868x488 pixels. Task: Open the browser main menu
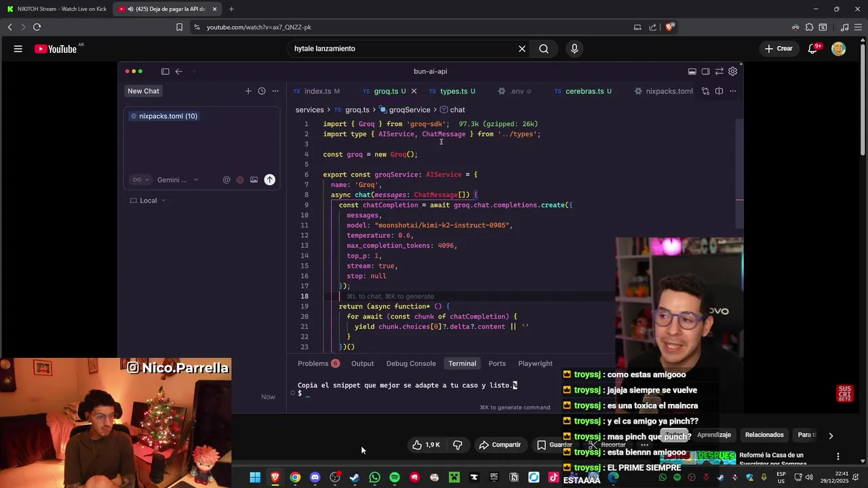point(858,27)
